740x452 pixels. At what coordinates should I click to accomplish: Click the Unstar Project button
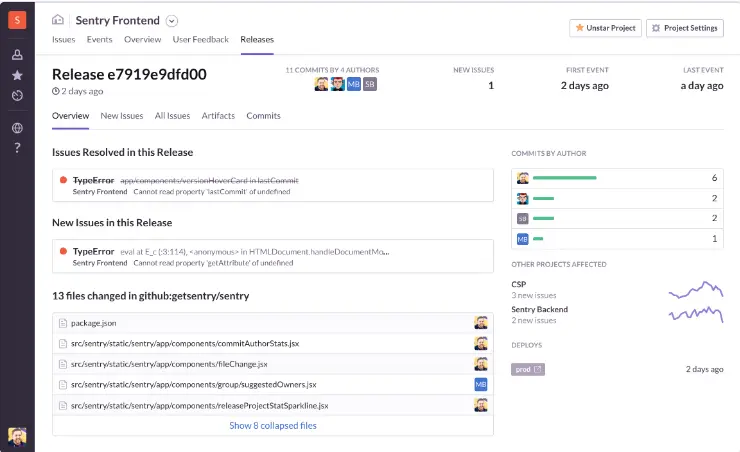click(605, 28)
